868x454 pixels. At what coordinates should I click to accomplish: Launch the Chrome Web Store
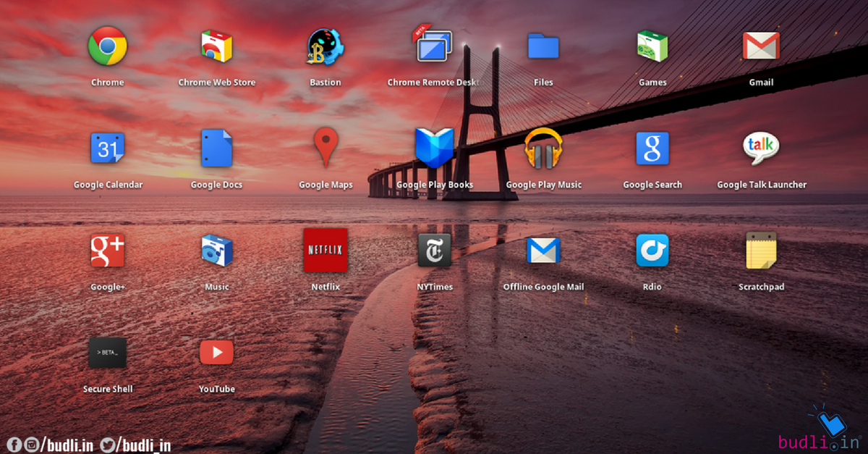pyautogui.click(x=216, y=45)
